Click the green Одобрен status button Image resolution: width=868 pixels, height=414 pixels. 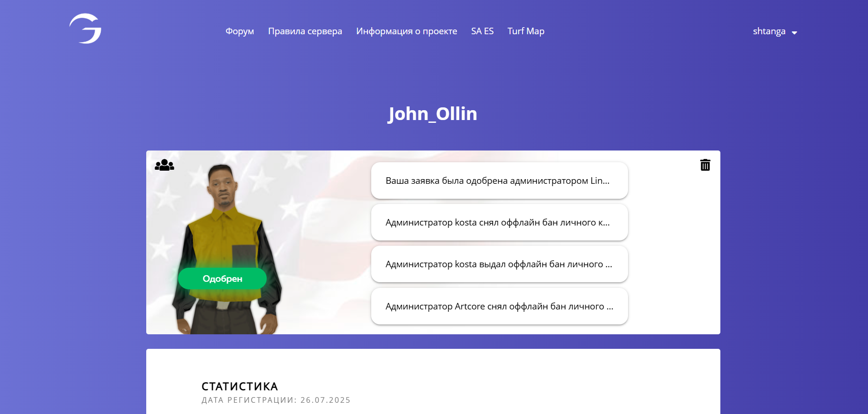[x=222, y=279]
